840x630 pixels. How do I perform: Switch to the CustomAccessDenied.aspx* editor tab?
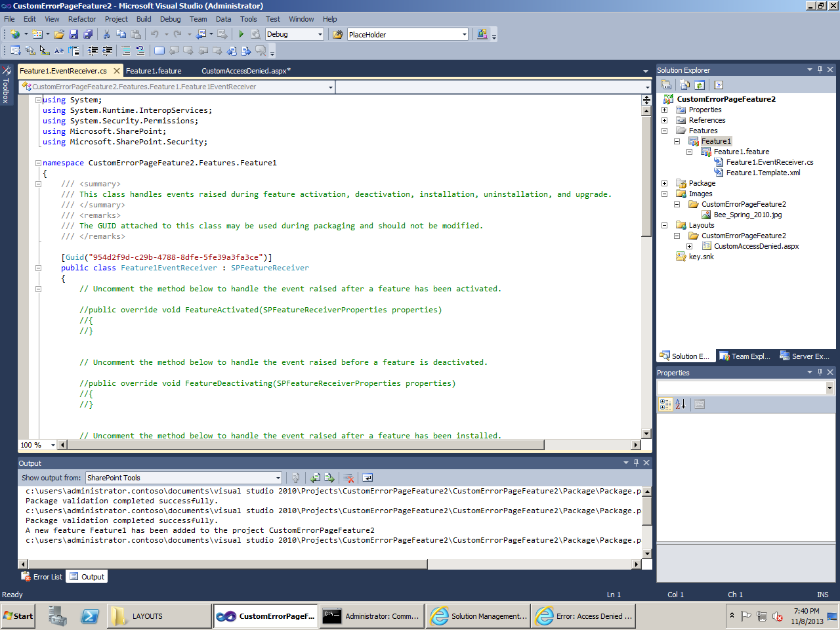tap(246, 71)
